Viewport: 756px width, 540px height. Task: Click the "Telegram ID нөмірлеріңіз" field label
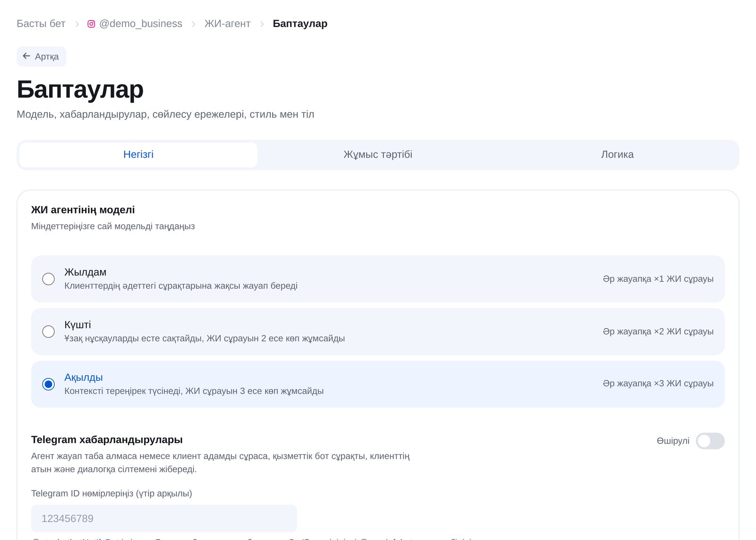112,493
